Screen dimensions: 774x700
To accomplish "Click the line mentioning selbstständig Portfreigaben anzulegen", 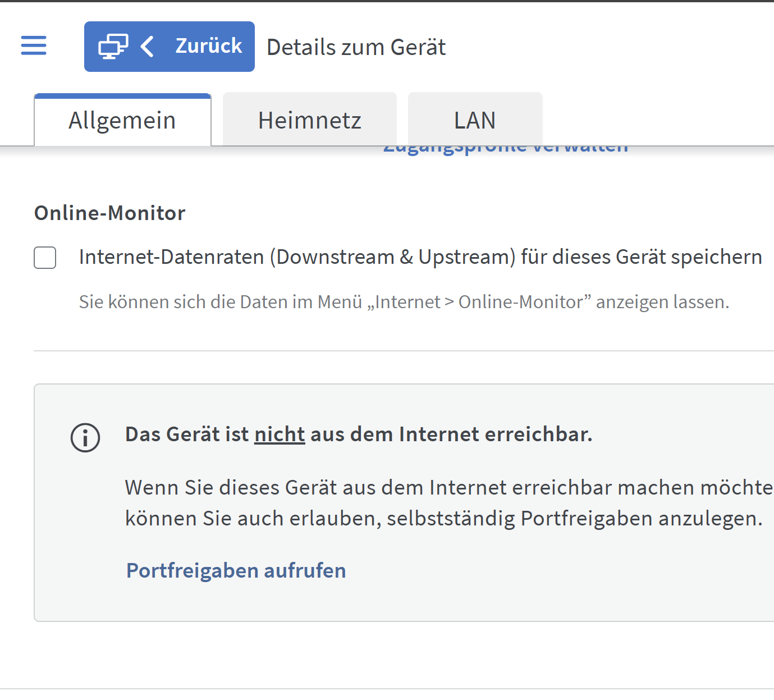I will coord(443,518).
